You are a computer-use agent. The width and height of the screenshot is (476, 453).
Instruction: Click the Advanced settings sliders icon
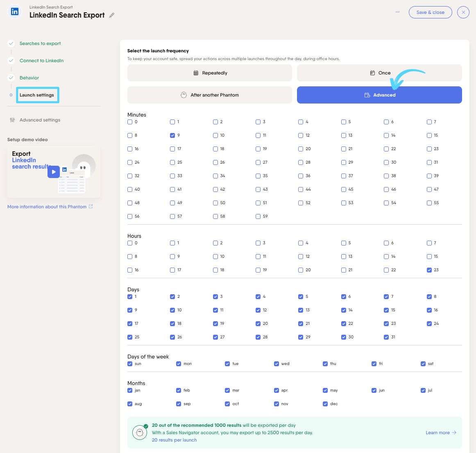pos(12,120)
